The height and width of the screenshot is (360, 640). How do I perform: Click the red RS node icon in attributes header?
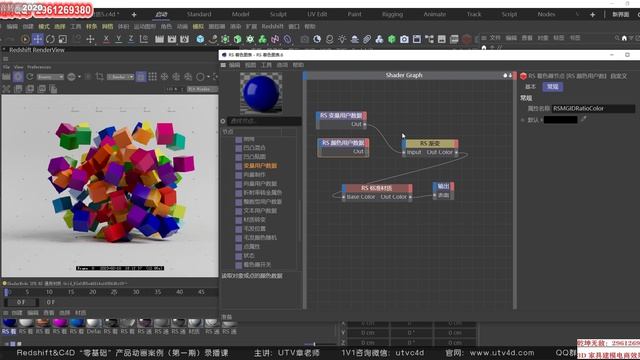coord(523,76)
